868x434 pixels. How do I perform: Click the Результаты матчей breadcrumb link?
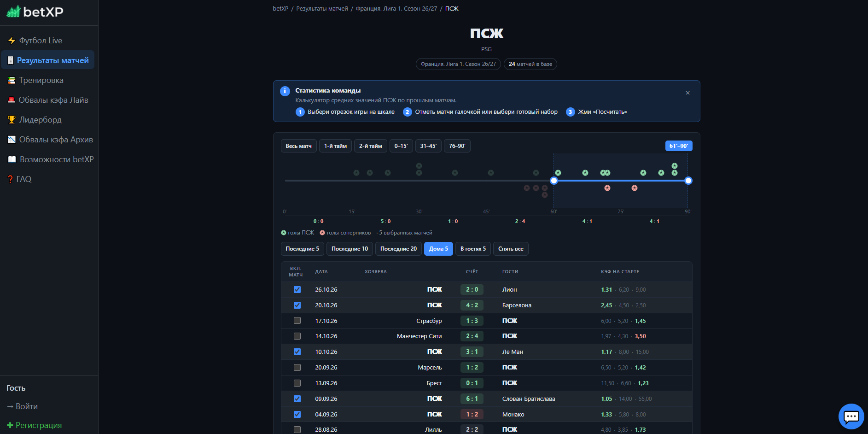322,9
